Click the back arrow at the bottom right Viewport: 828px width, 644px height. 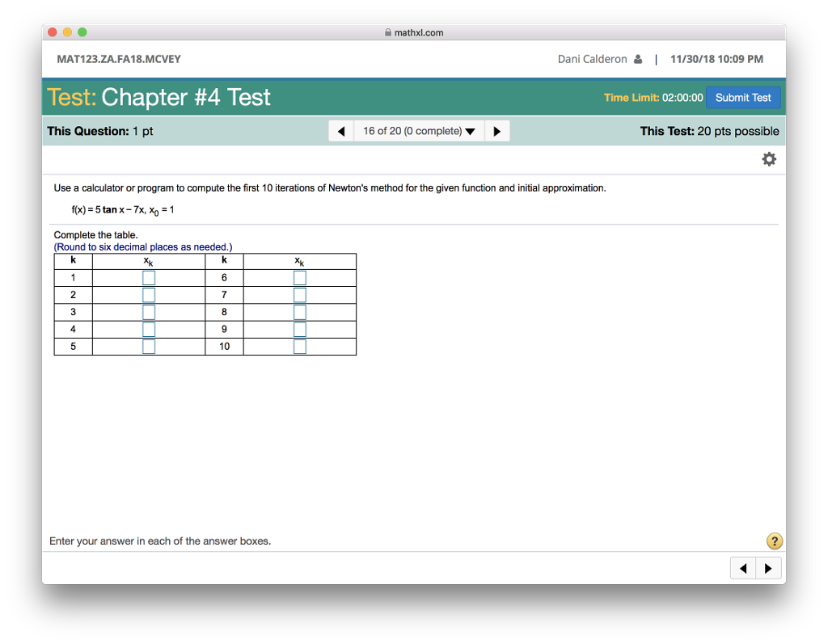coord(742,567)
